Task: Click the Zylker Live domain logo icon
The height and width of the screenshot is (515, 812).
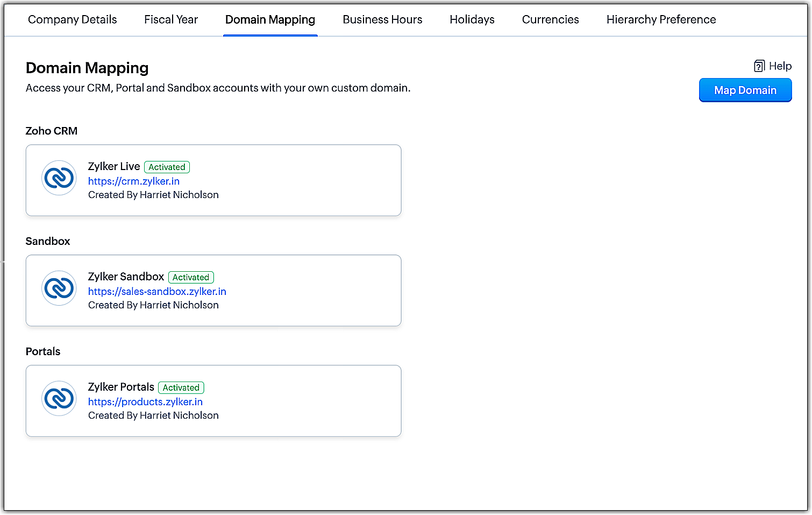Action: point(59,178)
